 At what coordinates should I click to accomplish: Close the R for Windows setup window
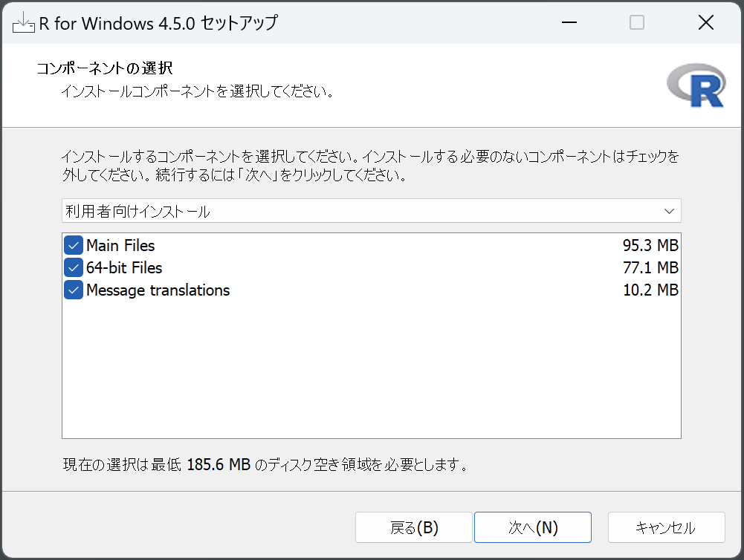(706, 22)
